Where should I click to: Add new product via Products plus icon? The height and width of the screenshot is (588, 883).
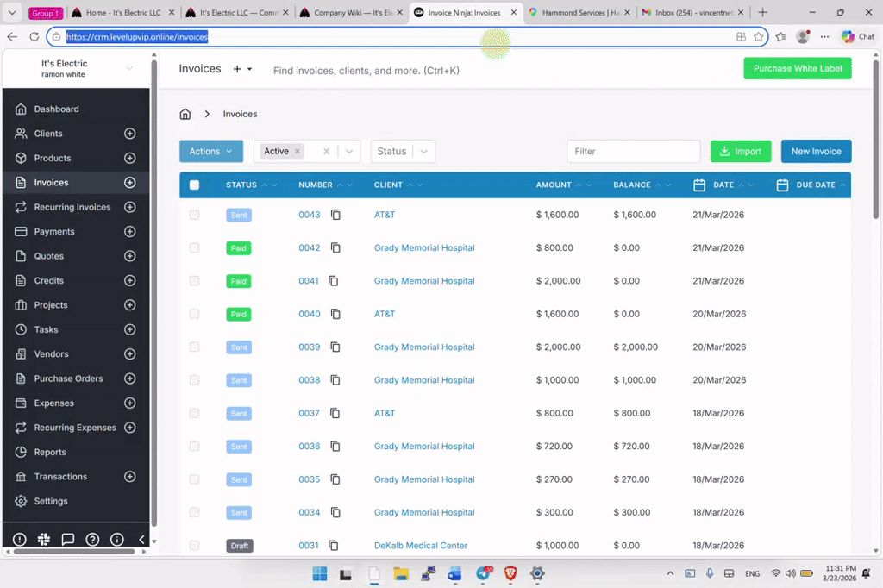tap(129, 159)
